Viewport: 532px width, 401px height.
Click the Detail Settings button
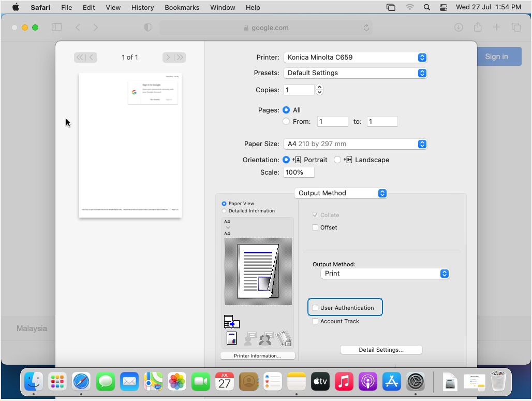point(381,350)
